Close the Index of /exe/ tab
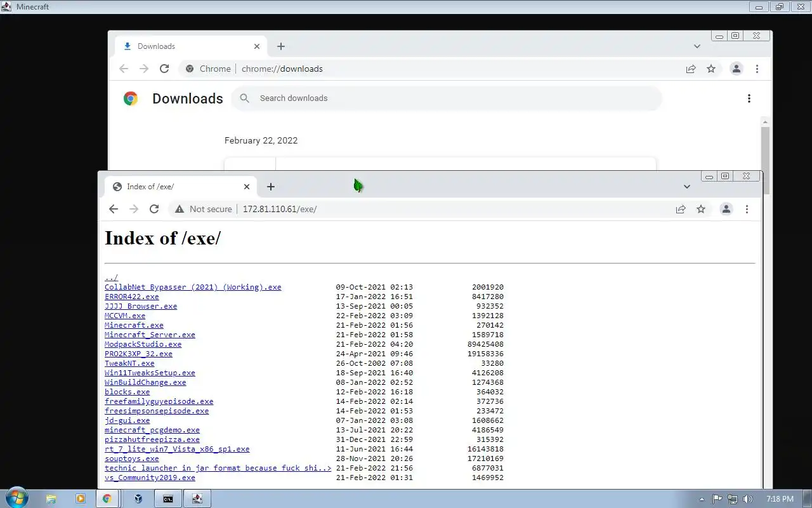The height and width of the screenshot is (508, 812). (x=247, y=187)
